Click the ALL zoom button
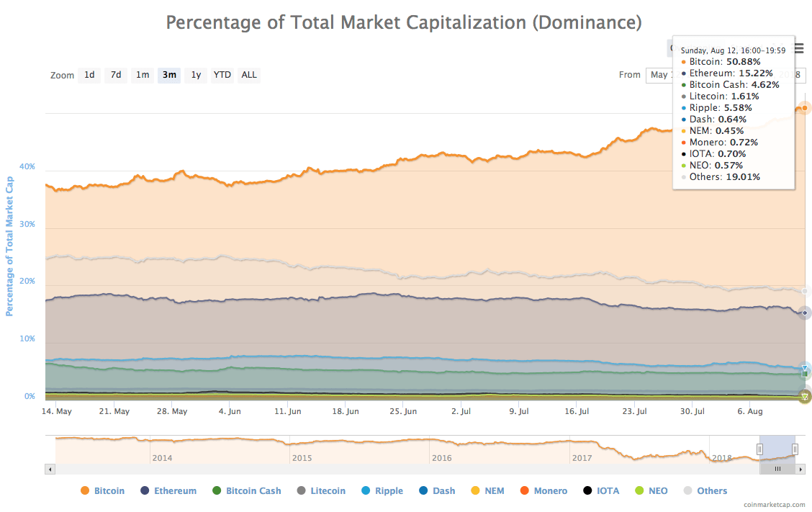 (x=248, y=74)
